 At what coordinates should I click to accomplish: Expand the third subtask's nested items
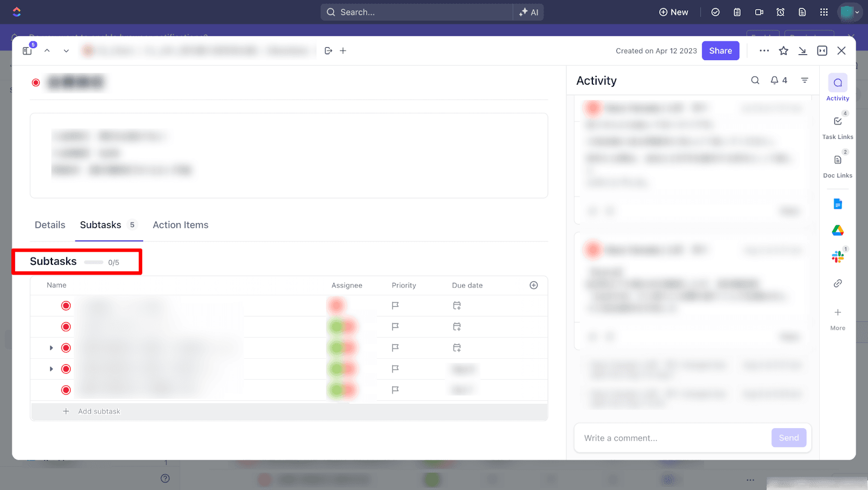click(52, 348)
